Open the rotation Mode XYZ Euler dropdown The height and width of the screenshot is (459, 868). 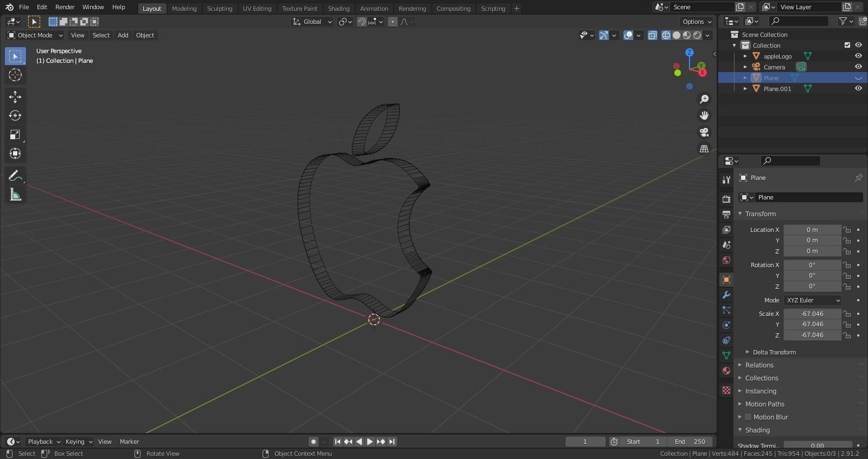(x=813, y=300)
